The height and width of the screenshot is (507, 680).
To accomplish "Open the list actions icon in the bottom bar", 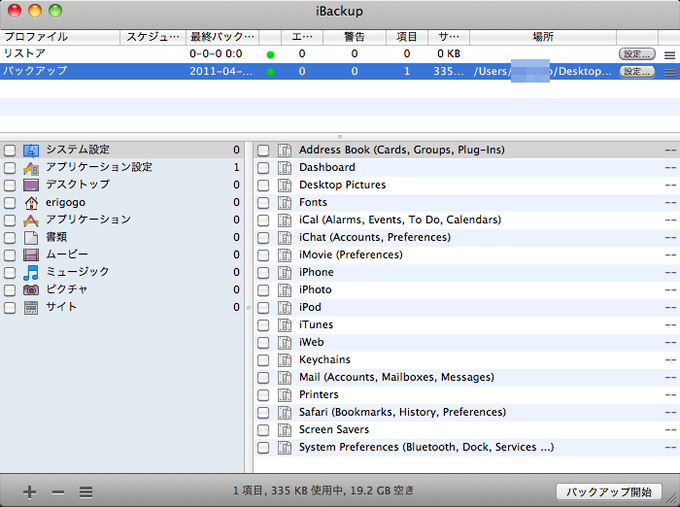I will pyautogui.click(x=86, y=492).
